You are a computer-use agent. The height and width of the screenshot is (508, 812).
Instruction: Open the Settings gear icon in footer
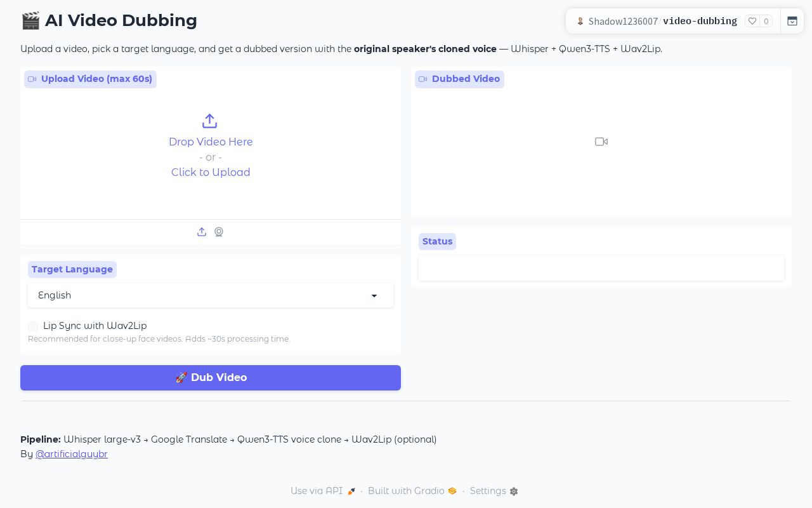[x=514, y=491]
